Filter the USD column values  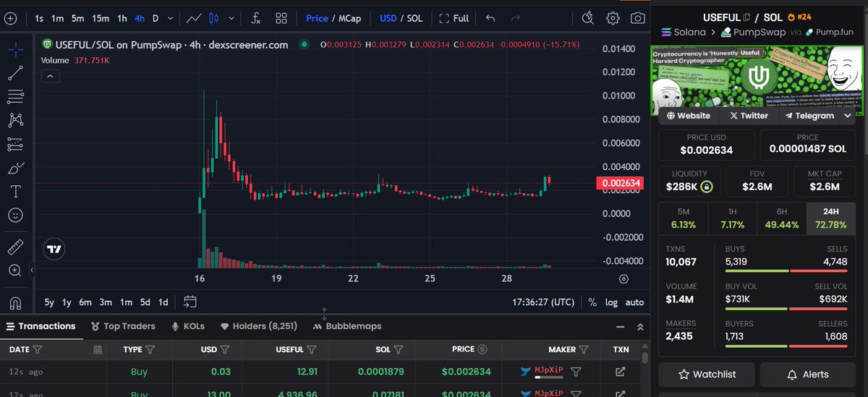coord(224,349)
